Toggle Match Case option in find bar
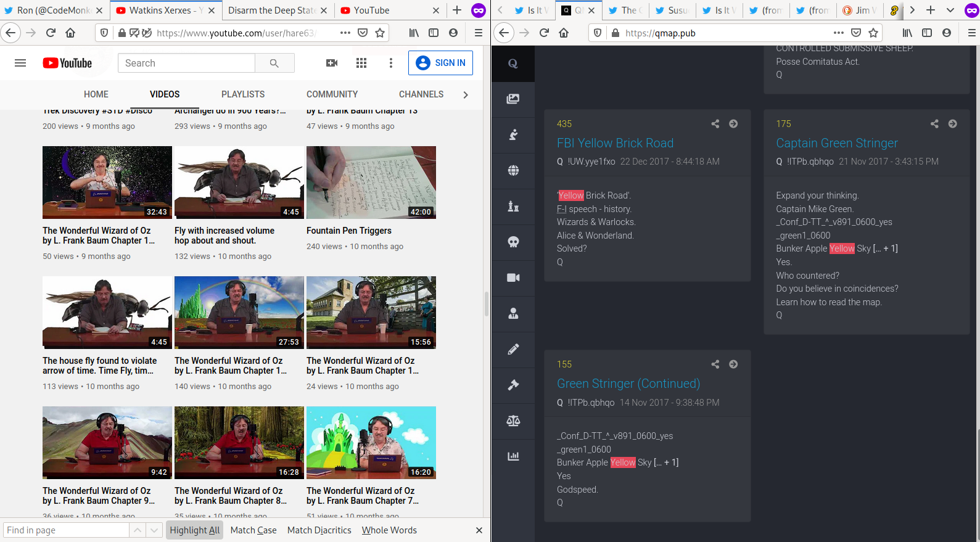980x542 pixels. [x=253, y=530]
